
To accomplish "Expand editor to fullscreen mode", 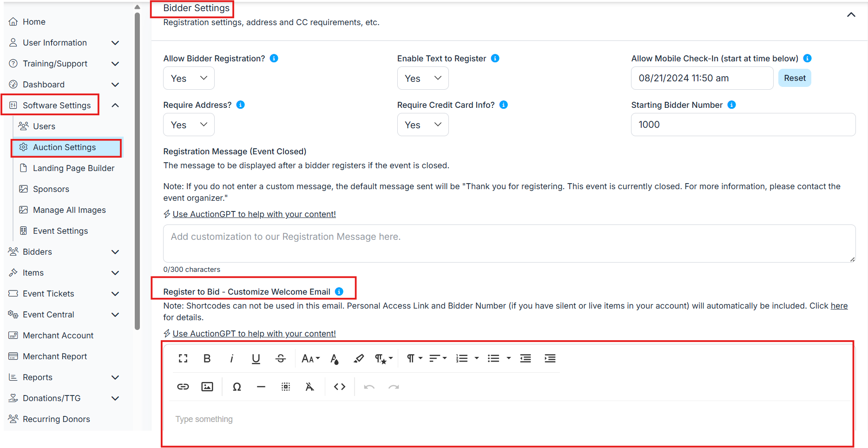I will pos(183,358).
